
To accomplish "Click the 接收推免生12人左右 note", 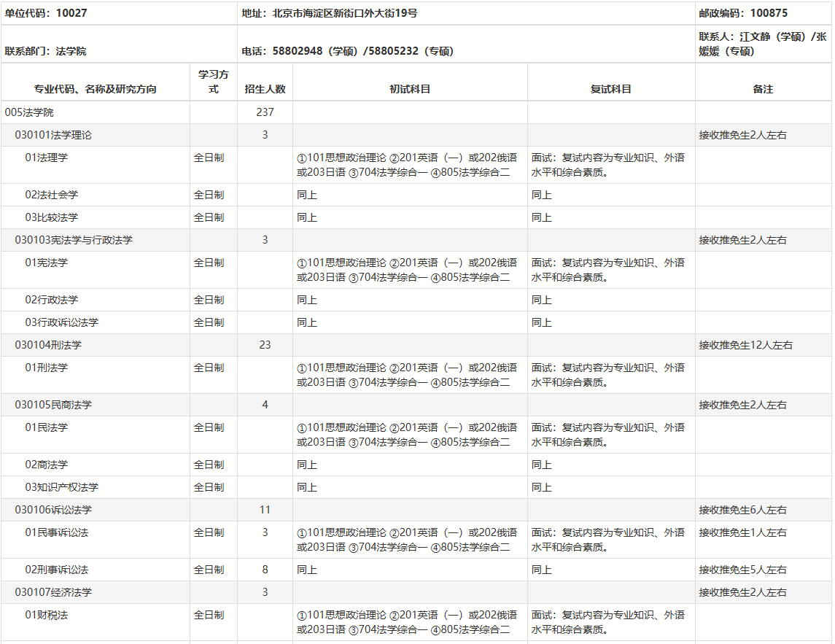I will [745, 345].
